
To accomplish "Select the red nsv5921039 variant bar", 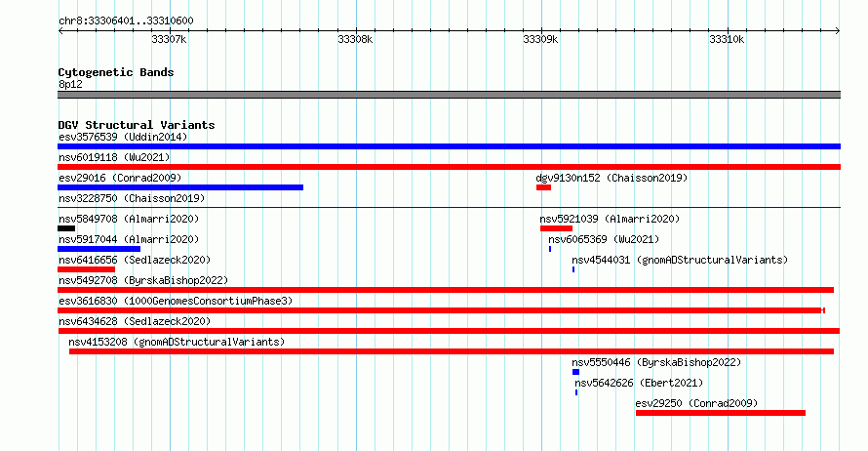I will pyautogui.click(x=556, y=228).
